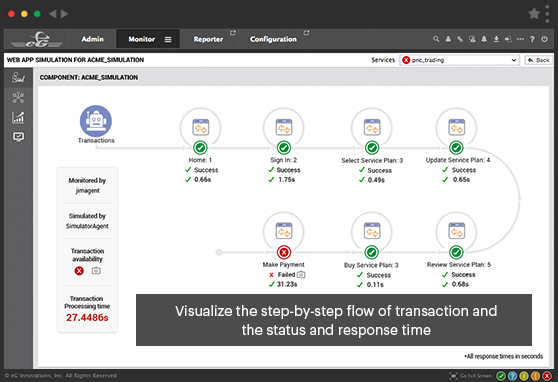Click the orange major alarm icon in the footer
This screenshot has width=558, height=382.
coord(535,376)
